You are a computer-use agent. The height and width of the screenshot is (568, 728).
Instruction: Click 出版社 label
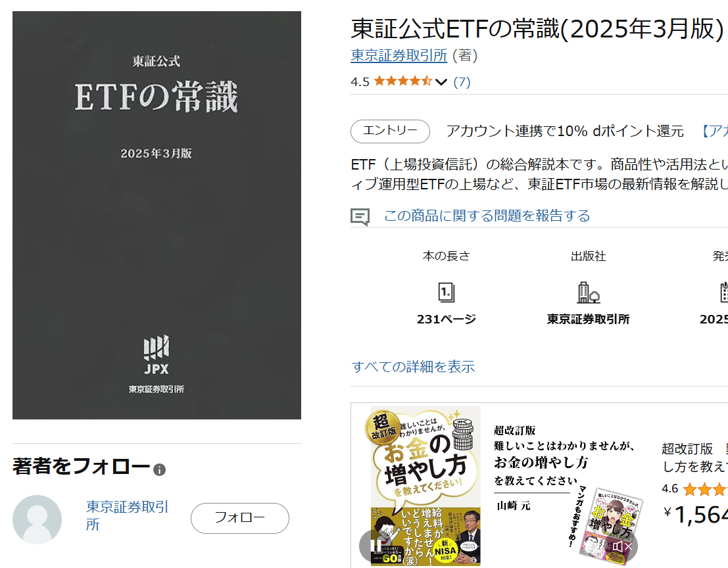588,256
